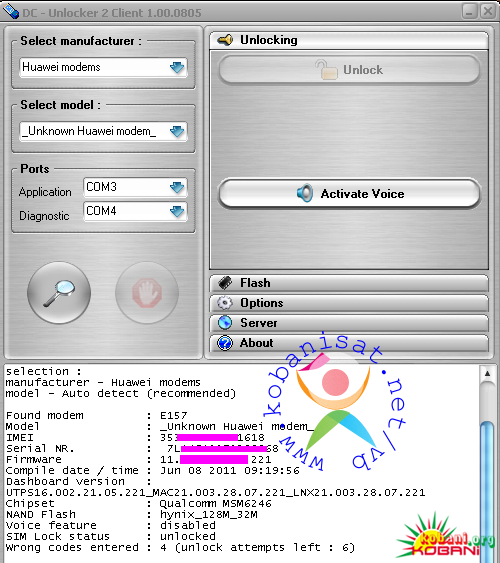Click the 'Voice feature' disabled line

[x=111, y=525]
